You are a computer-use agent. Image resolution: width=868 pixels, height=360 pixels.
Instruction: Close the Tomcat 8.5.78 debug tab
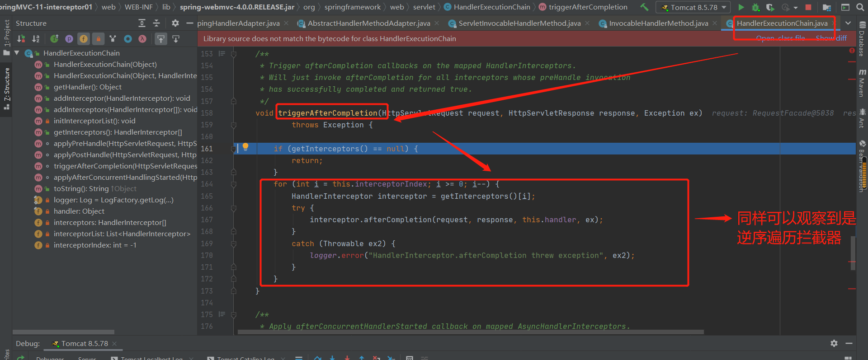pos(114,344)
